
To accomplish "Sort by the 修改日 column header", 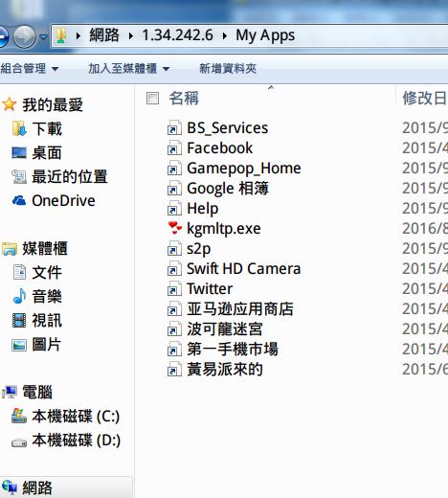I will (424, 99).
